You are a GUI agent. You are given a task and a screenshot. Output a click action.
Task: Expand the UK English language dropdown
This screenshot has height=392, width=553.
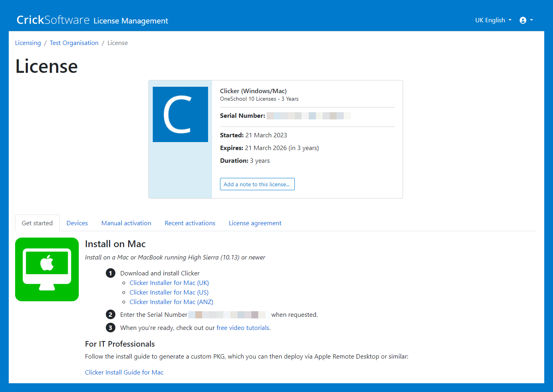493,20
